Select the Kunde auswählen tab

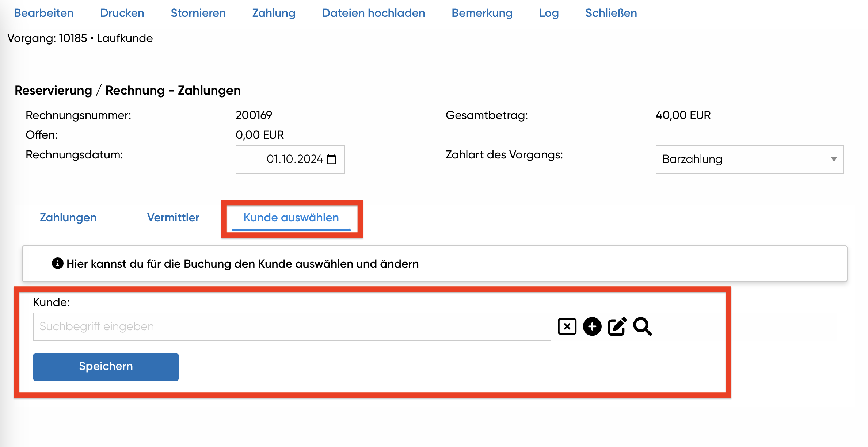[x=291, y=218]
